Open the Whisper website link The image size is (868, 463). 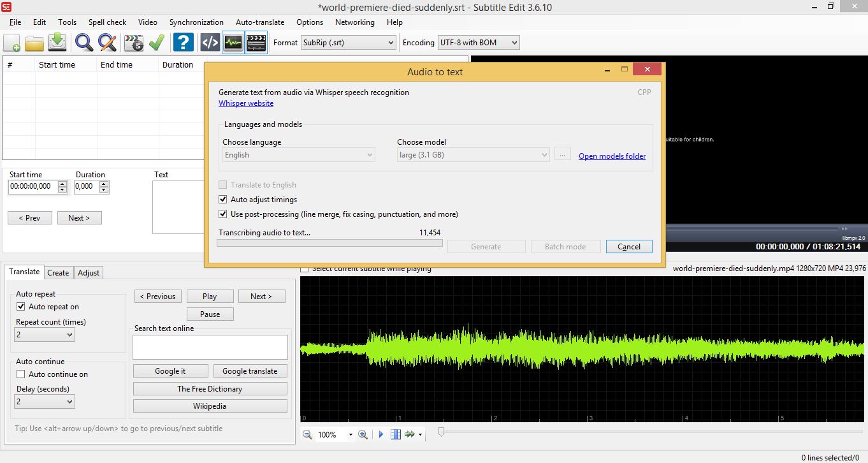click(x=245, y=103)
